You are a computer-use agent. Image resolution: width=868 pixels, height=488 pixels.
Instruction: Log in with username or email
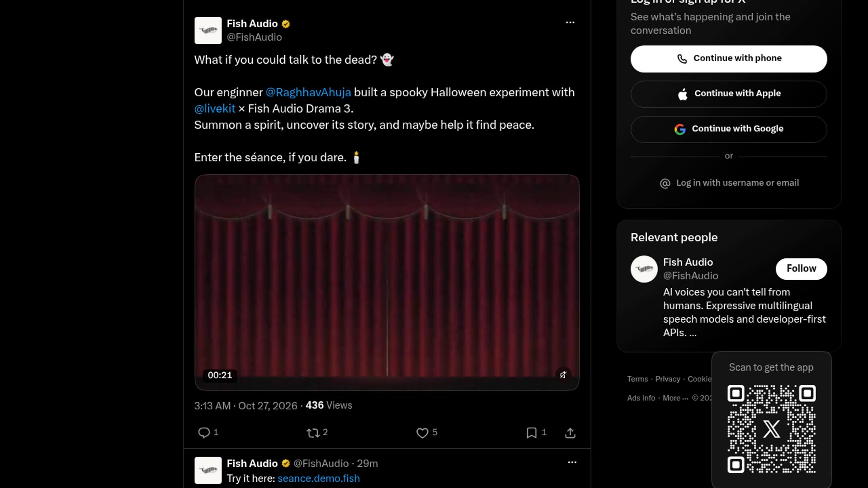(x=729, y=183)
